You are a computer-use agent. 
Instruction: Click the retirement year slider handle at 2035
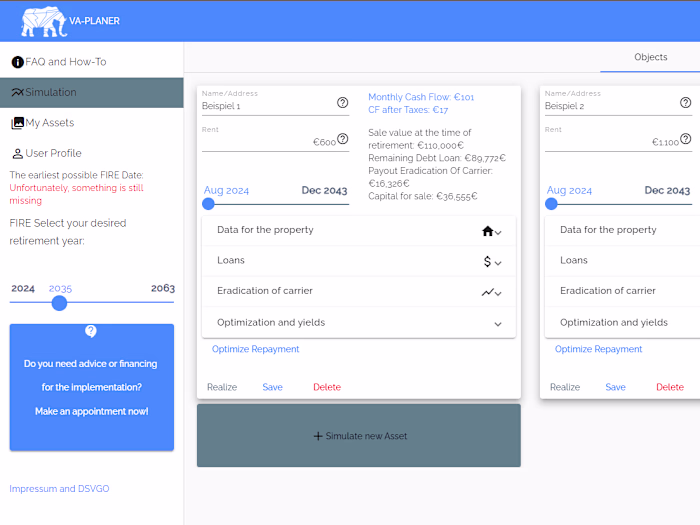59,303
